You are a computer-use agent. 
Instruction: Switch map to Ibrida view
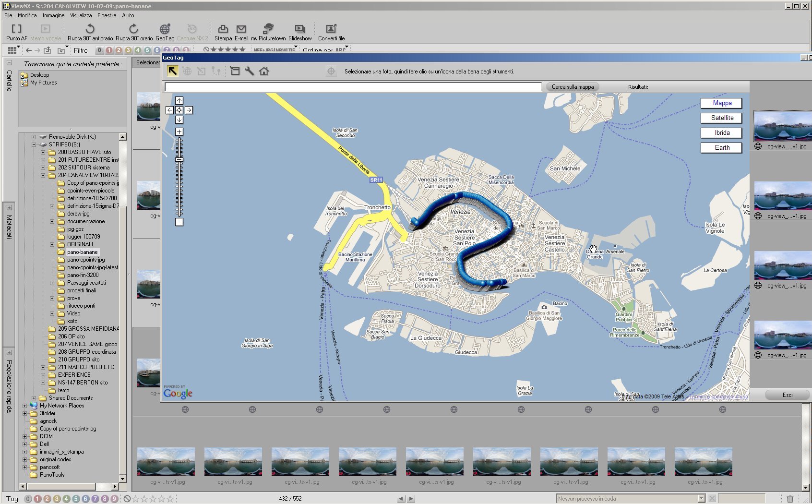(721, 133)
